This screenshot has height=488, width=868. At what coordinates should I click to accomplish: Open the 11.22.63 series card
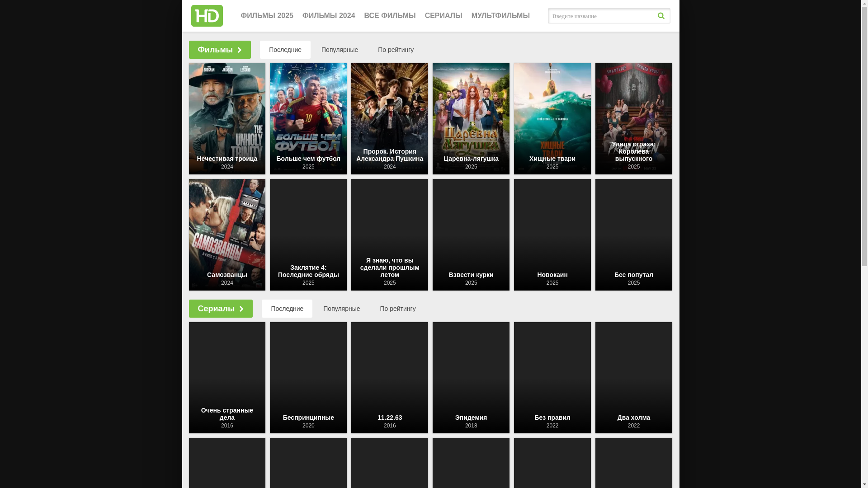(x=390, y=378)
